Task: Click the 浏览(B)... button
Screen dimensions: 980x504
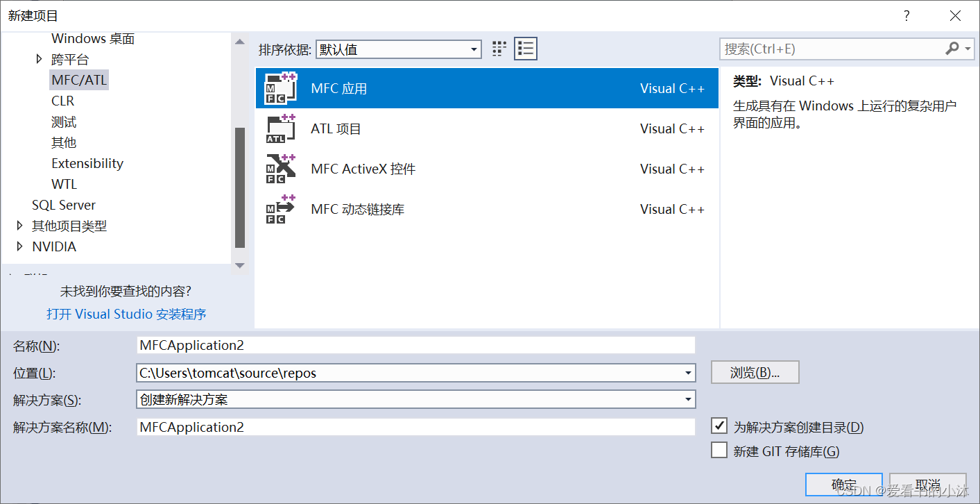Action: [755, 372]
